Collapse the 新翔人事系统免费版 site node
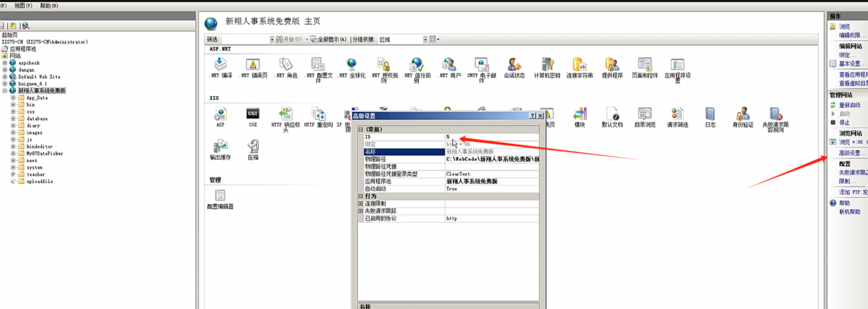Viewport: 868px width, 309px height. click(x=5, y=90)
